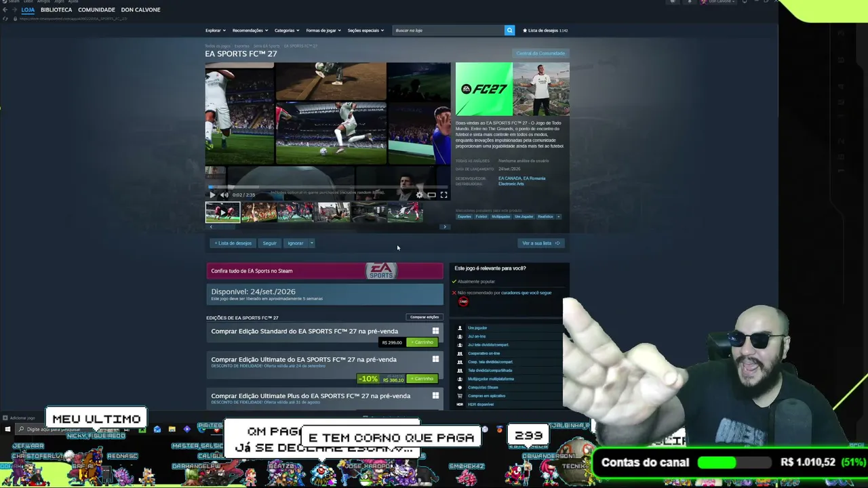
Task: Open the Confira tudo de EA Sports banner
Action: [325, 271]
